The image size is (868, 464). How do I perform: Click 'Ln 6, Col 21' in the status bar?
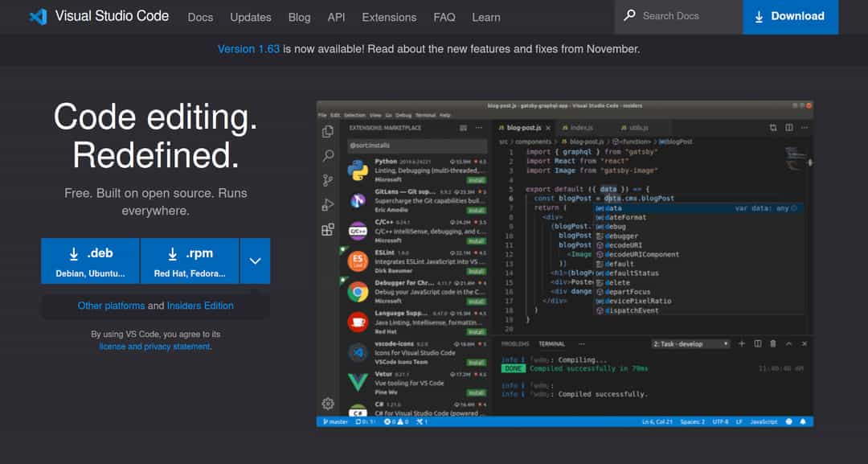tap(657, 422)
